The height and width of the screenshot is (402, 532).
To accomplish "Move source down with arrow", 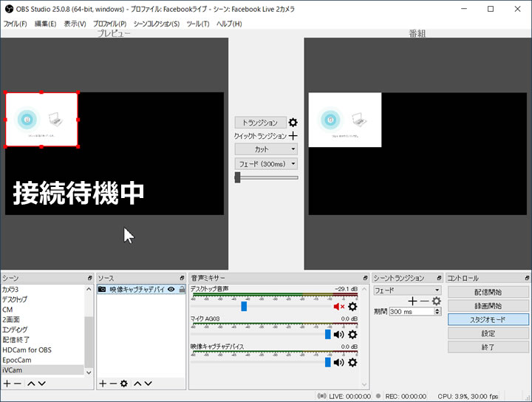I will click(x=149, y=384).
